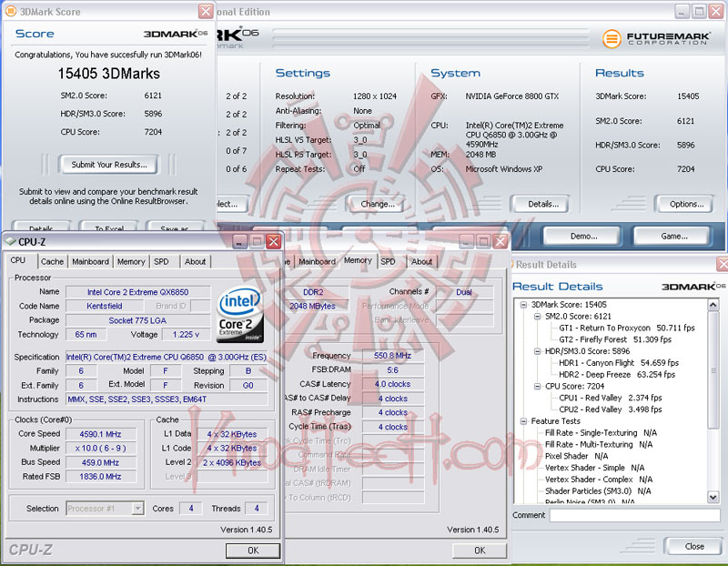Click the Name field Intel Core 2 Extreme QX6850

(x=138, y=292)
